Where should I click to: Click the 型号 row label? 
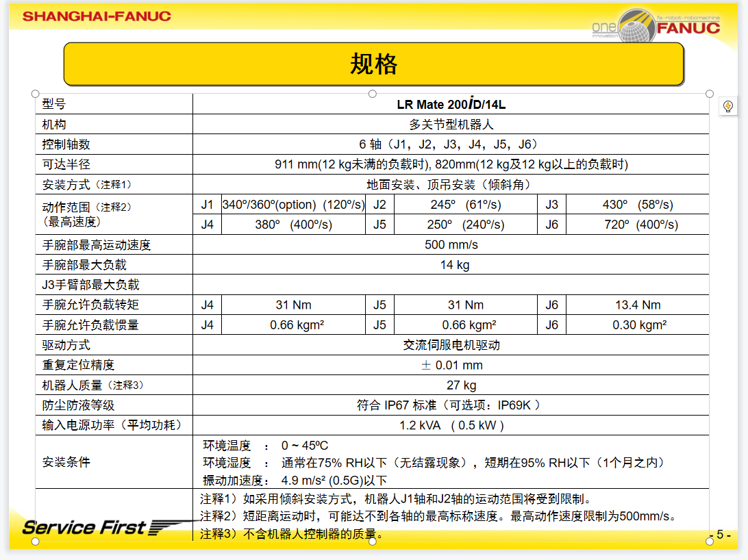click(54, 104)
